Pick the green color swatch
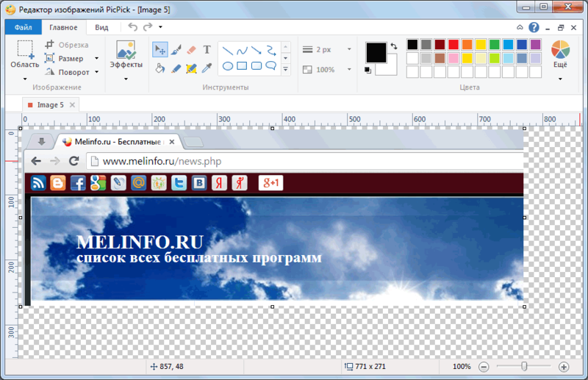Viewport: 588px width, 380px height. coord(494,44)
